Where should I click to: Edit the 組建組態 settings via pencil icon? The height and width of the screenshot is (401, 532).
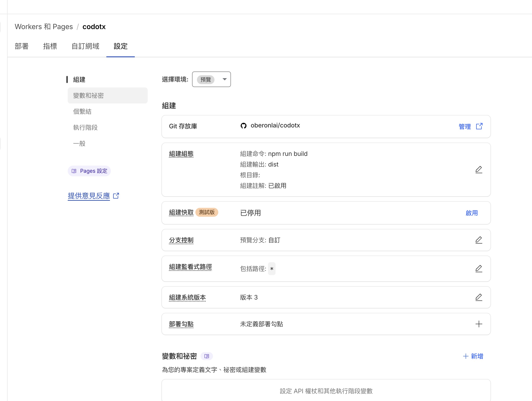click(479, 170)
